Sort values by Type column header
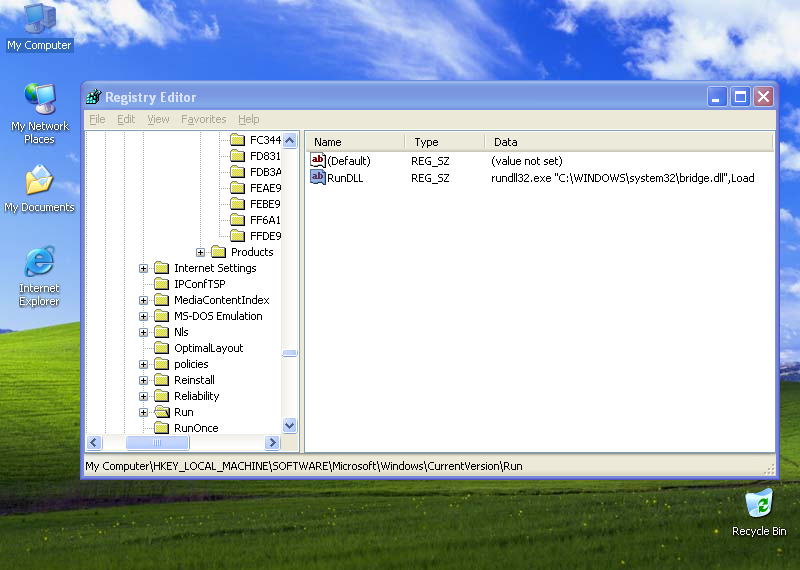Image resolution: width=800 pixels, height=570 pixels. (445, 142)
